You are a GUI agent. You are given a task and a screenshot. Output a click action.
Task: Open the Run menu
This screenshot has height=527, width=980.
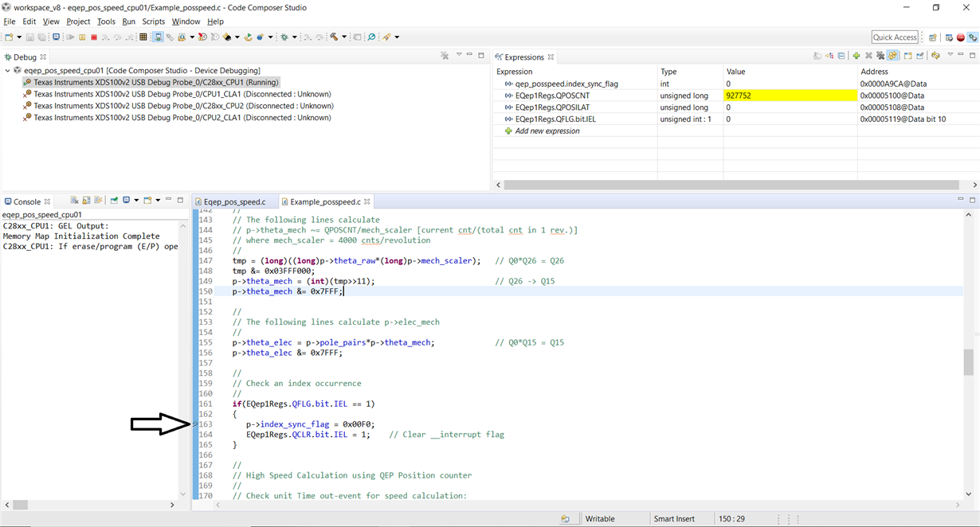[x=128, y=21]
